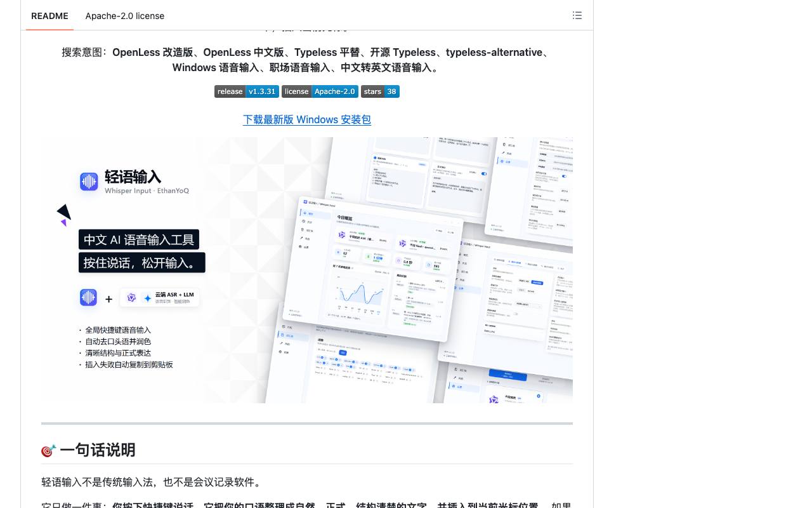
Task: Click the stars 38 badge
Action: coord(380,91)
